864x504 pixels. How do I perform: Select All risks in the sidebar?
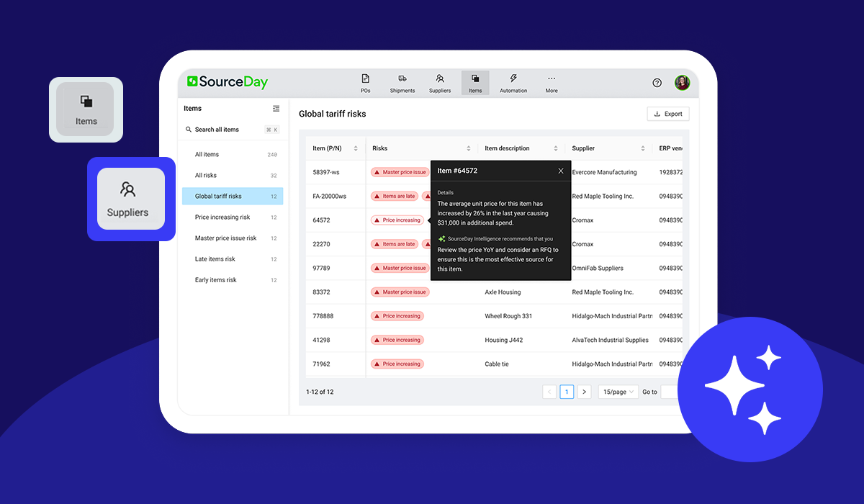[206, 176]
